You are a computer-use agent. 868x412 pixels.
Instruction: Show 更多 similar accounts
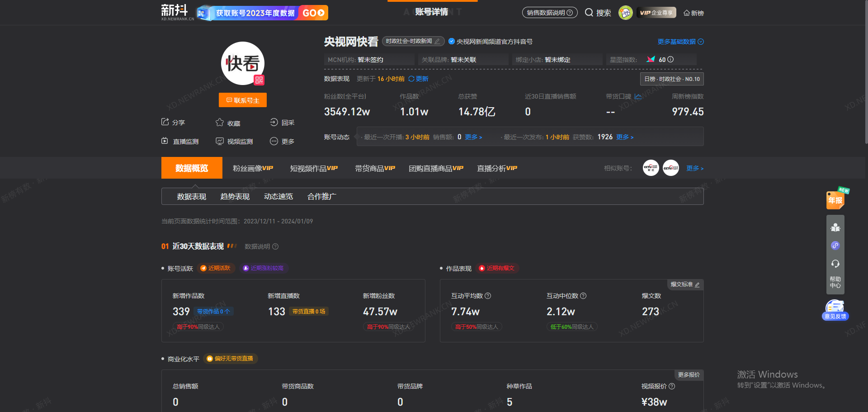click(x=695, y=168)
